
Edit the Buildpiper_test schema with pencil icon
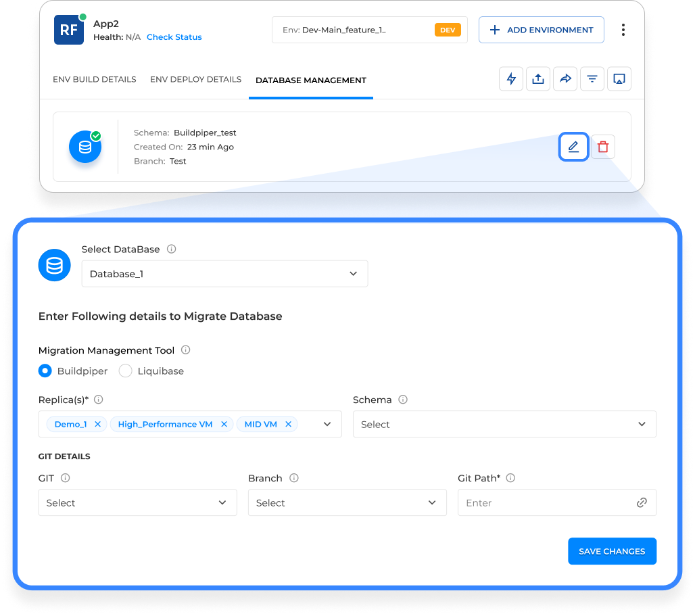573,147
